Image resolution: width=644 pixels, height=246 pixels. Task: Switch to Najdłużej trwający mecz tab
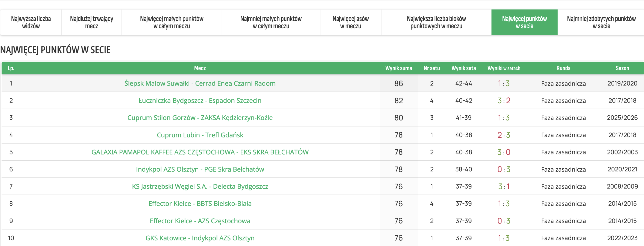[91, 22]
